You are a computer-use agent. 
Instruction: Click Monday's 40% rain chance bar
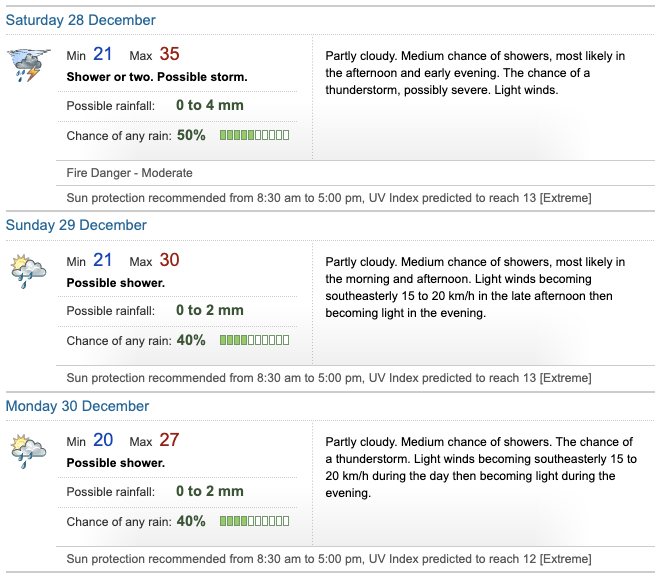[254, 521]
